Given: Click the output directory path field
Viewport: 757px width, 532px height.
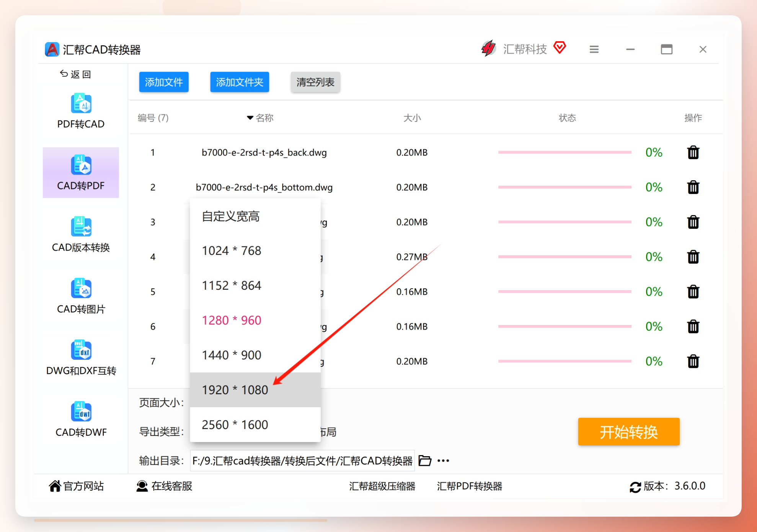Looking at the screenshot, I should 302,460.
